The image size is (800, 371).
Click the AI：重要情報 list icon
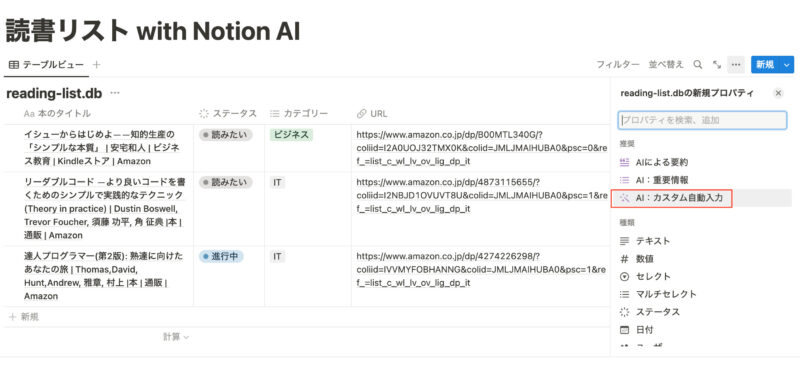tap(624, 180)
